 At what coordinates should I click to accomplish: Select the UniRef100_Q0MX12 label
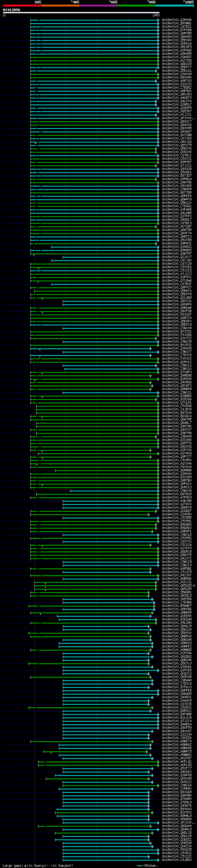pyautogui.click(x=177, y=362)
